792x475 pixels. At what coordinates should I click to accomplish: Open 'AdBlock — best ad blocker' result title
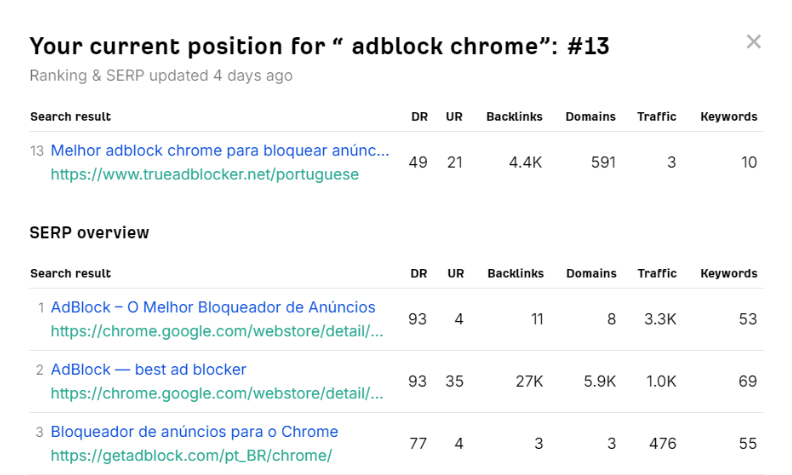click(148, 369)
